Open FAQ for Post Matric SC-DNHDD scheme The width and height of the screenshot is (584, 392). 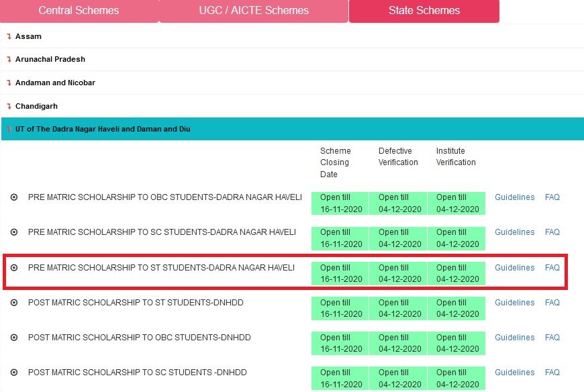point(552,373)
